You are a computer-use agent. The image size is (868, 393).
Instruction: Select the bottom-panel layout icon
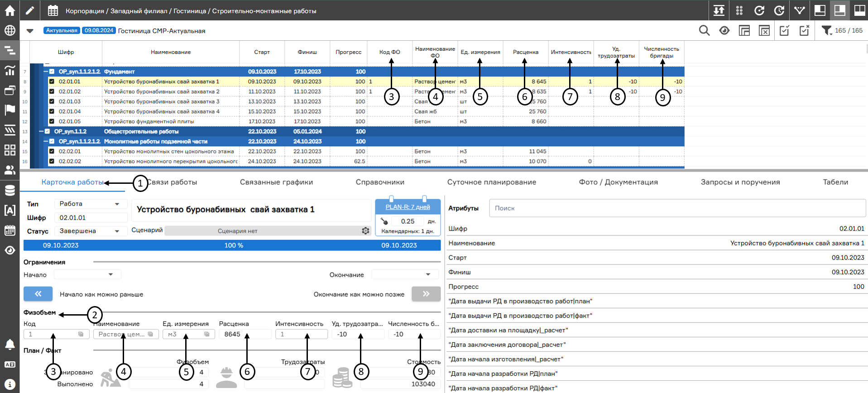(x=839, y=10)
